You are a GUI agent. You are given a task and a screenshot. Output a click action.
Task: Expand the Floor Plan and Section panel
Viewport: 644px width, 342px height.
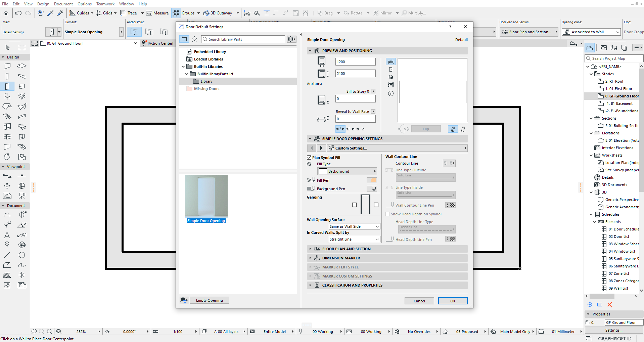387,249
